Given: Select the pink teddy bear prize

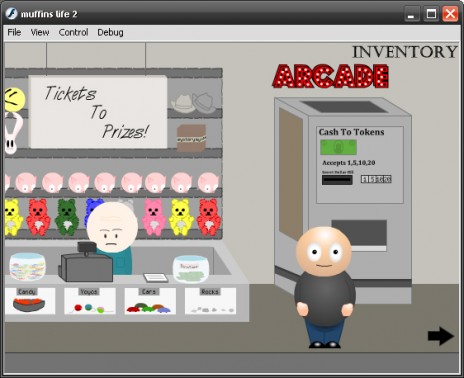Looking at the screenshot, I should point(154,217).
